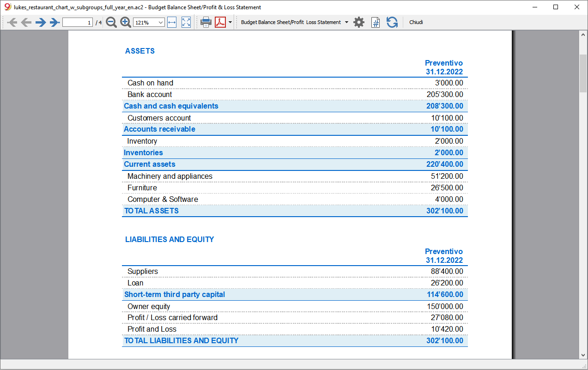Click the Profit and Loss 10'420.00 amount
Viewport: 588px width, 370px height.
point(447,329)
